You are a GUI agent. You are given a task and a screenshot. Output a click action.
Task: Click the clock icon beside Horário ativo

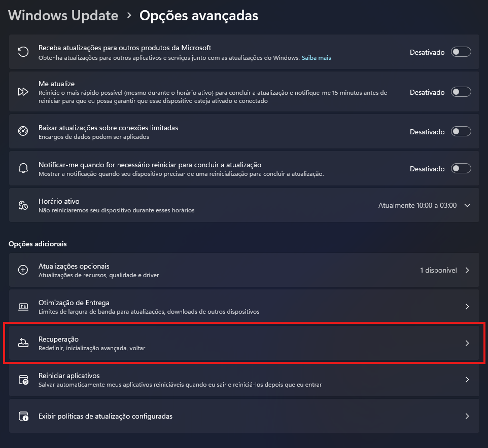tap(23, 205)
